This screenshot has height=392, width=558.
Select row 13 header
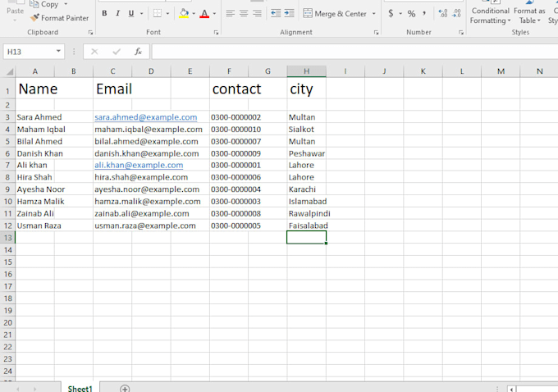(x=7, y=238)
